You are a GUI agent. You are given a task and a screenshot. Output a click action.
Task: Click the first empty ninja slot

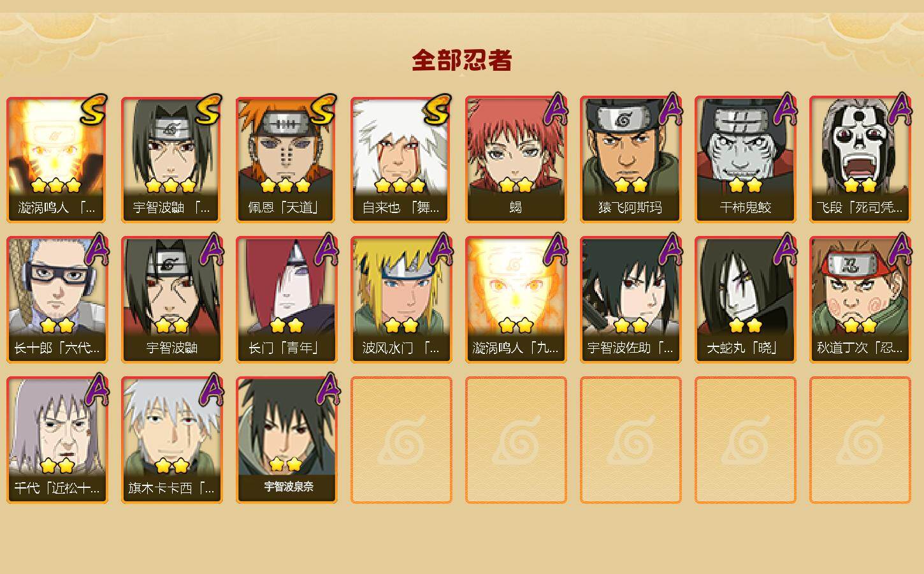pos(401,440)
